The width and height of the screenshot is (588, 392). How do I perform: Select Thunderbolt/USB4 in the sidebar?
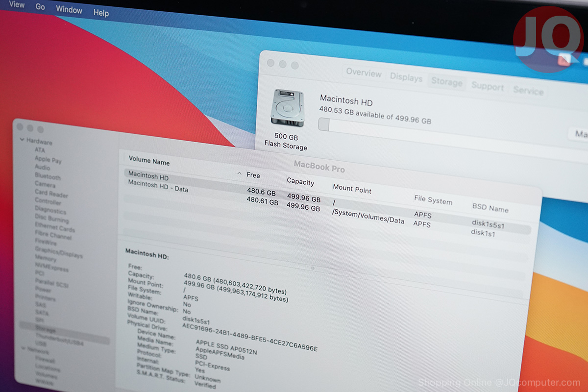tap(59, 341)
